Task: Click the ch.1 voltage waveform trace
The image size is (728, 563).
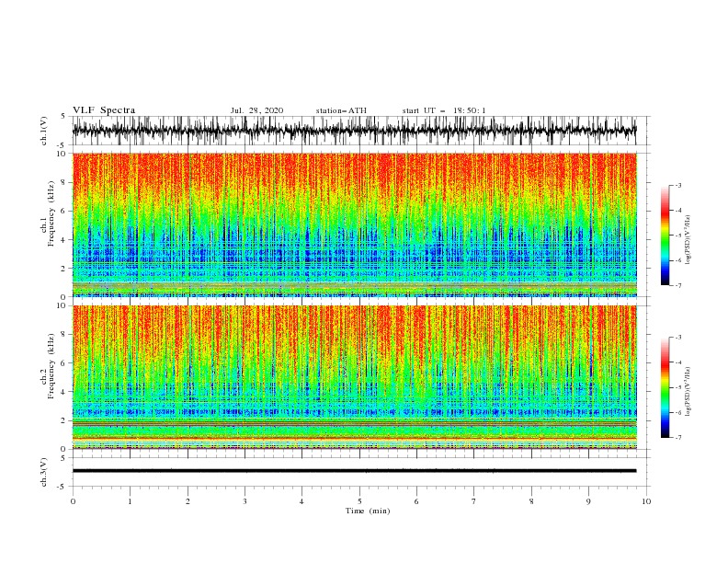Action: point(354,131)
